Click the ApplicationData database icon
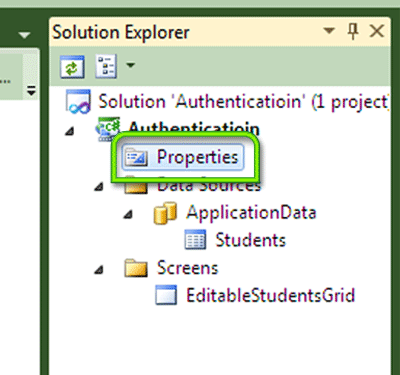This screenshot has height=375, width=400. click(165, 212)
